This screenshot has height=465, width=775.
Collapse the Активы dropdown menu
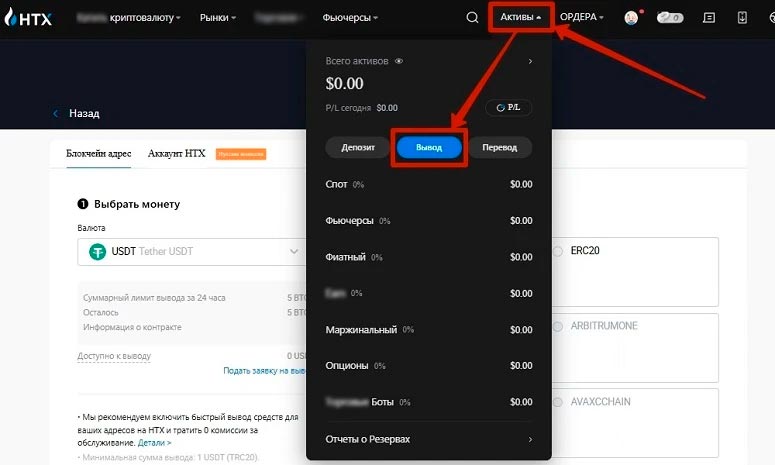[x=520, y=17]
